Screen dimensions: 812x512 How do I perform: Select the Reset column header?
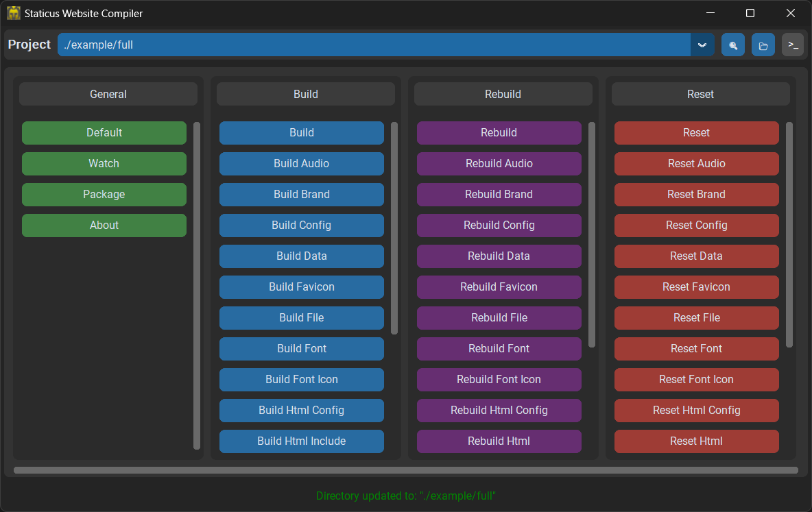(701, 94)
